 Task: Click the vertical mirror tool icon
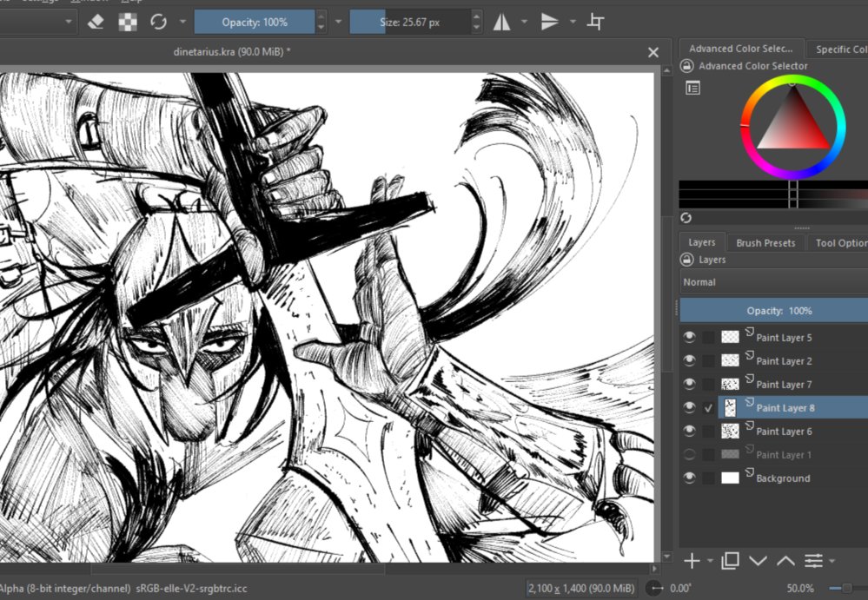click(549, 22)
